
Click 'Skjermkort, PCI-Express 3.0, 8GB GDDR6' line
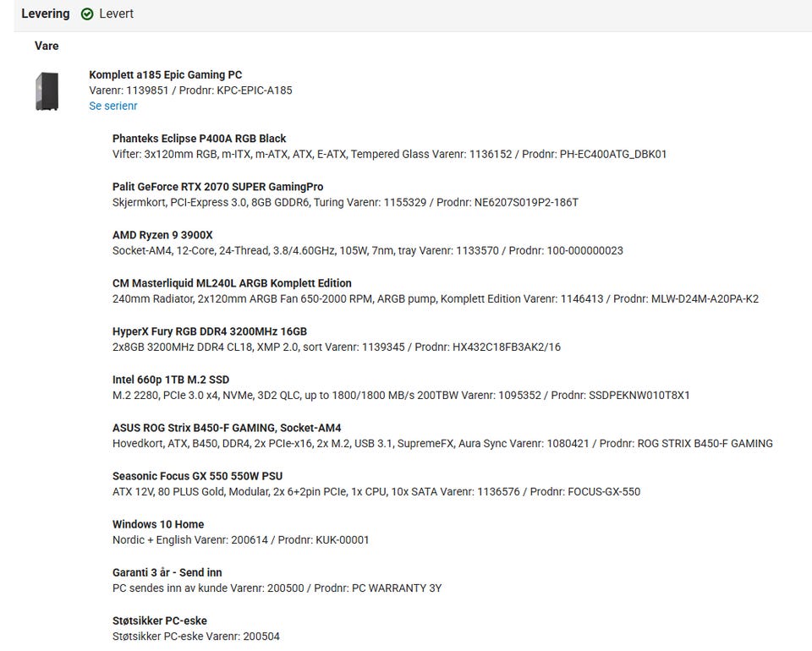[345, 202]
